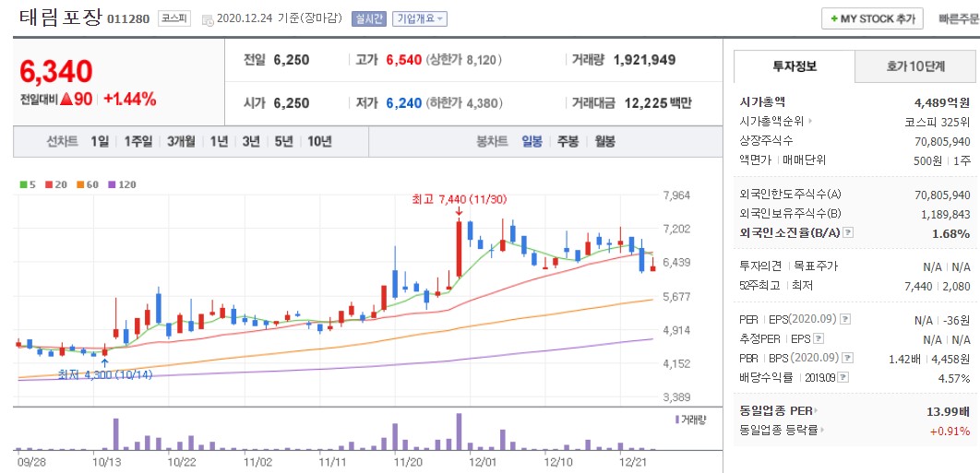Select the 10년 line chart period
This screenshot has width=980, height=473.
pyautogui.click(x=318, y=142)
